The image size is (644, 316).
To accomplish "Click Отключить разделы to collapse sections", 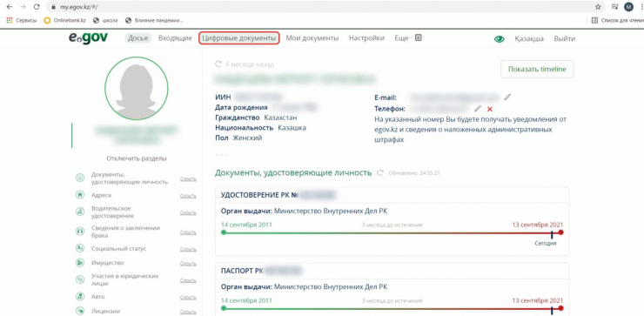I will coord(137,158).
